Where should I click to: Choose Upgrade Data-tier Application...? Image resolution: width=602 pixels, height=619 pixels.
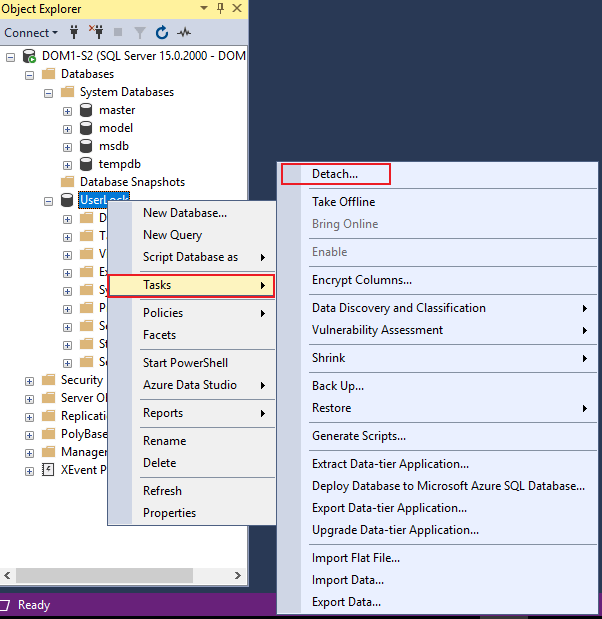437,530
